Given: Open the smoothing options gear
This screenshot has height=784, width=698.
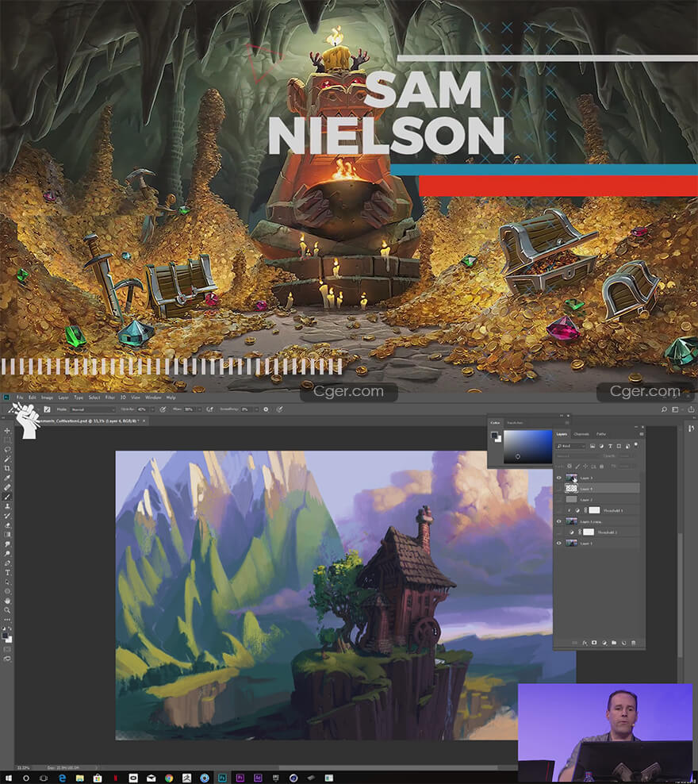Looking at the screenshot, I should [x=266, y=409].
